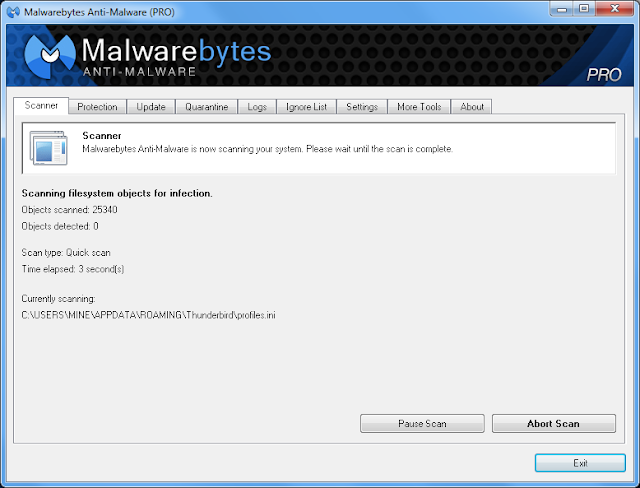
Task: Open the Protection tab
Action: pyautogui.click(x=97, y=107)
